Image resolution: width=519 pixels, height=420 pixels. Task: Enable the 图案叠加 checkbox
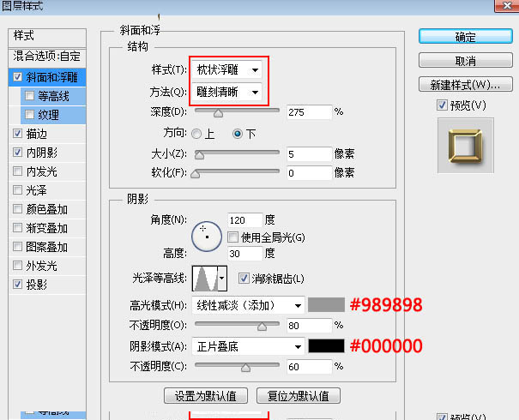point(17,247)
